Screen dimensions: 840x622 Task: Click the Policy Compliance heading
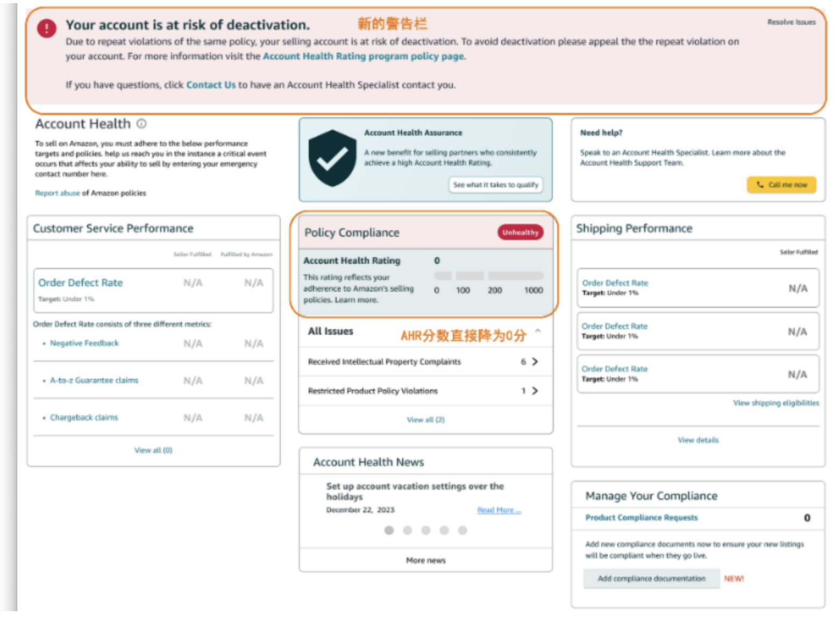[x=352, y=232]
